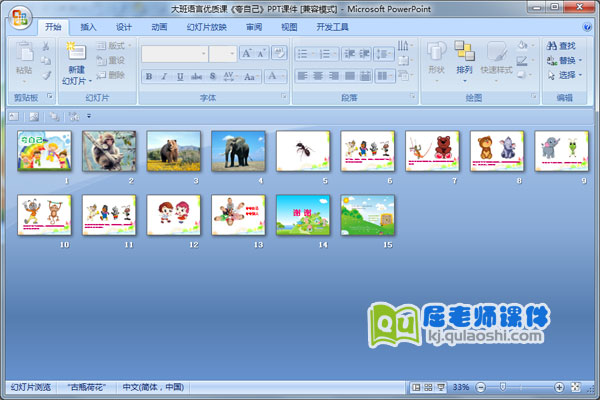Click the New Slide icon
Viewport: 600px width, 400px height.
pyautogui.click(x=76, y=52)
